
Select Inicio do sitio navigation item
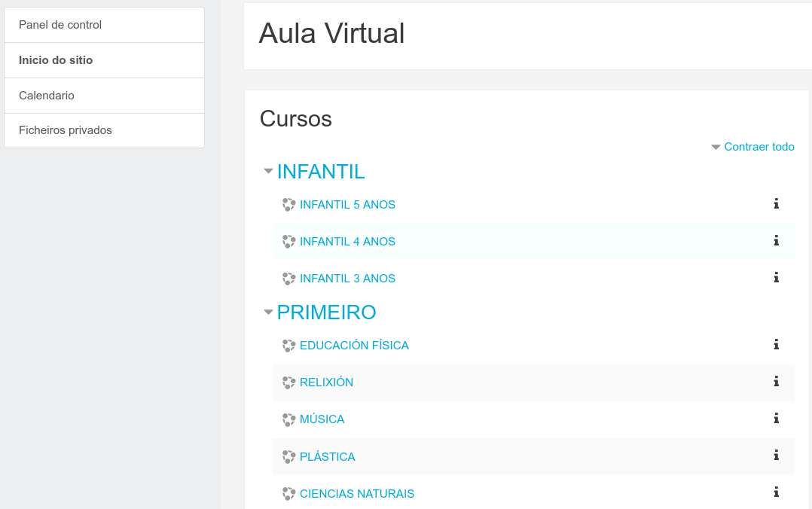(56, 60)
